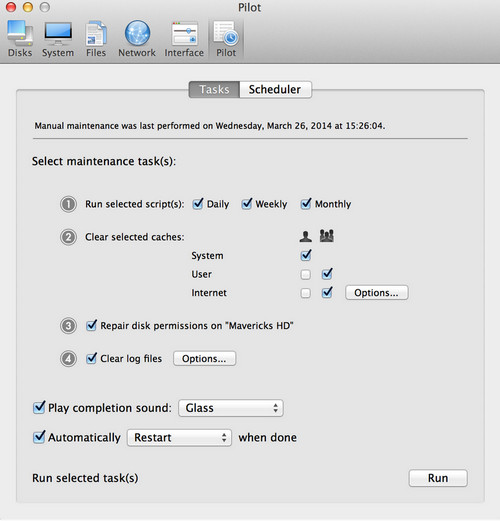The image size is (500, 521).
Task: Switch to the Scheduler tab
Action: coord(275,89)
